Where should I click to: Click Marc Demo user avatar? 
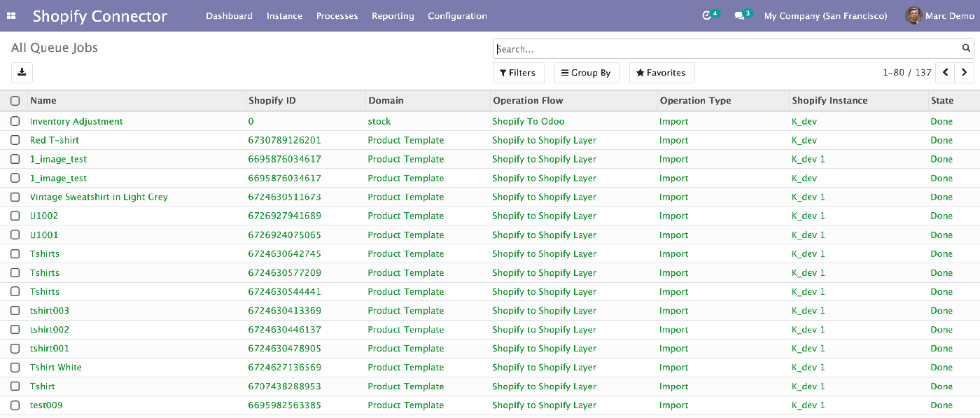(913, 15)
